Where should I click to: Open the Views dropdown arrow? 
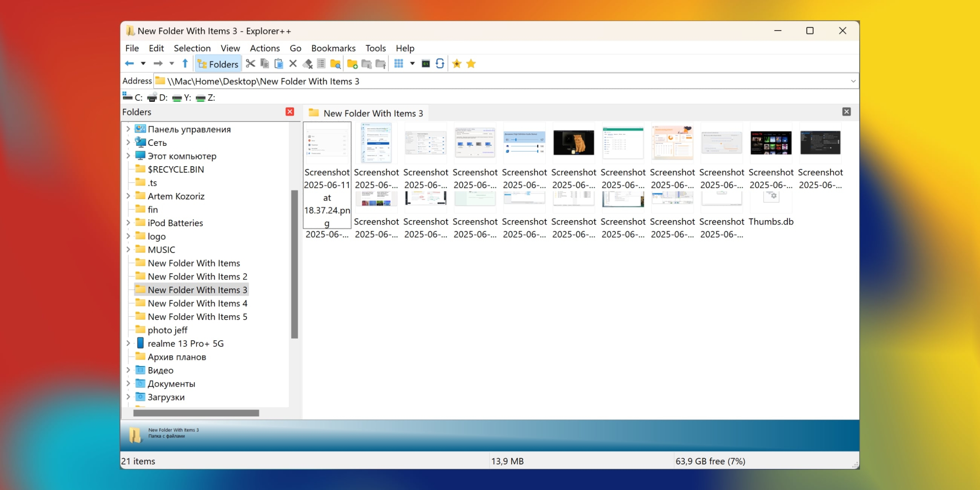(x=412, y=64)
